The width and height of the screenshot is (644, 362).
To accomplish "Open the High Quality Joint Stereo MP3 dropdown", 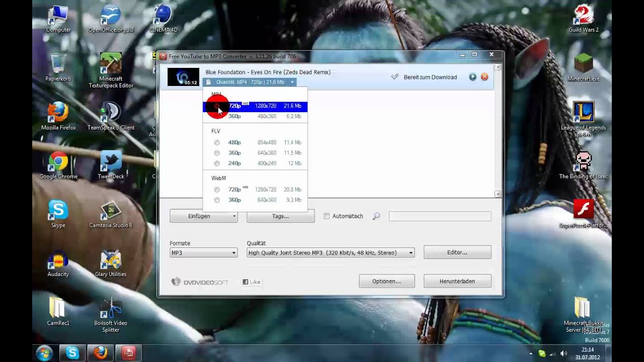I will 331,253.
